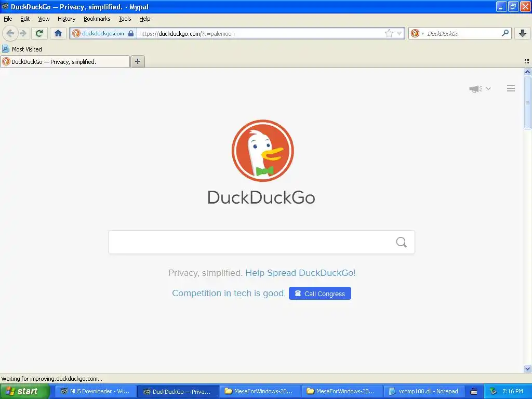
Task: Click the magnifier icon in browser search box
Action: pos(505,33)
